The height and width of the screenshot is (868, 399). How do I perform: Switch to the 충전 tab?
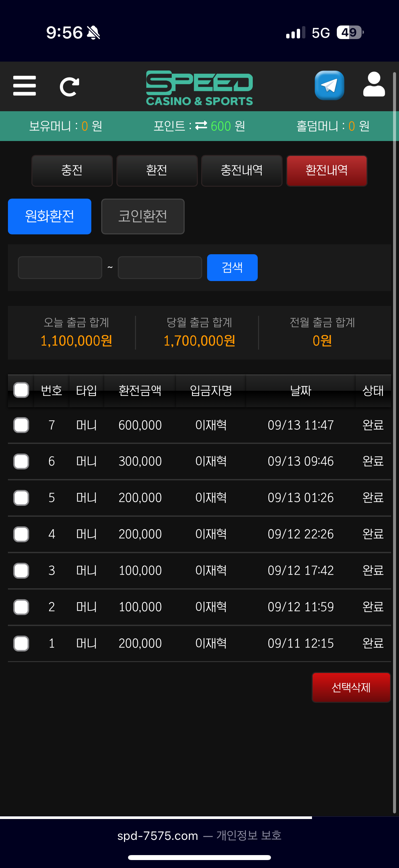(x=72, y=170)
